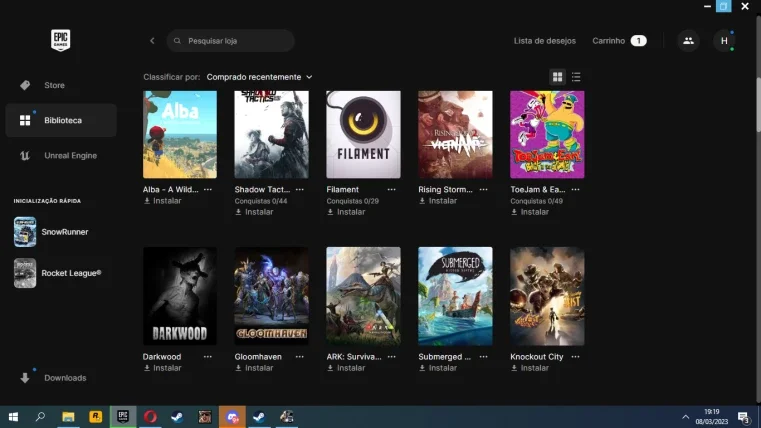Screen dimensions: 761x428
Task: Launch SnowRunner from quick launch icon
Action: point(25,232)
